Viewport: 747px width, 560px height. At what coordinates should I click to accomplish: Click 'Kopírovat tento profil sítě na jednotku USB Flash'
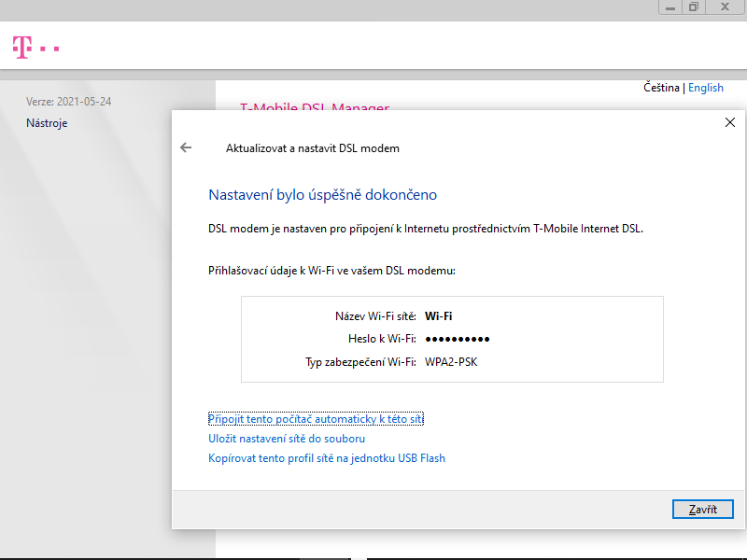pos(326,458)
